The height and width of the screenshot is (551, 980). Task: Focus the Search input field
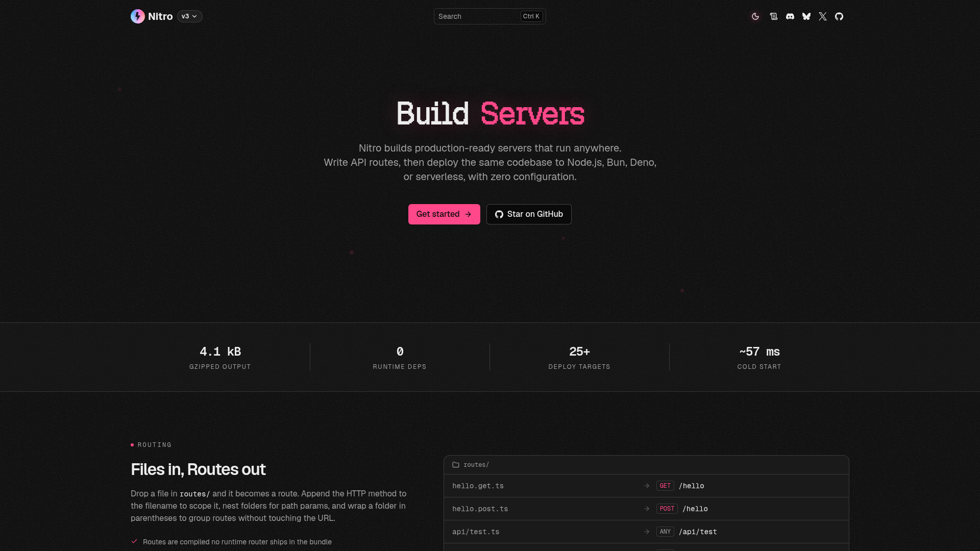pyautogui.click(x=489, y=16)
